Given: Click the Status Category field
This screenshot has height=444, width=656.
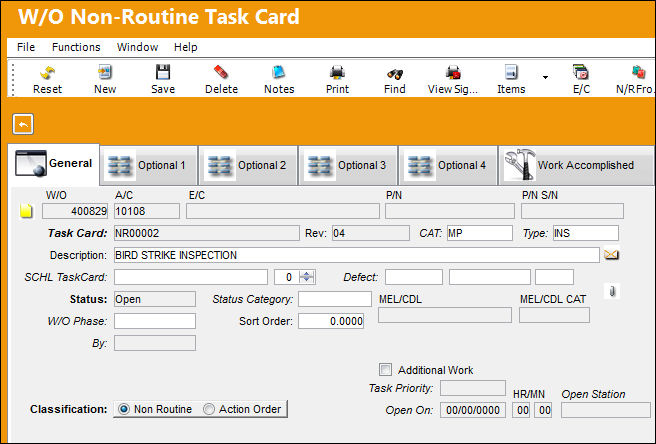Looking at the screenshot, I should tap(335, 299).
